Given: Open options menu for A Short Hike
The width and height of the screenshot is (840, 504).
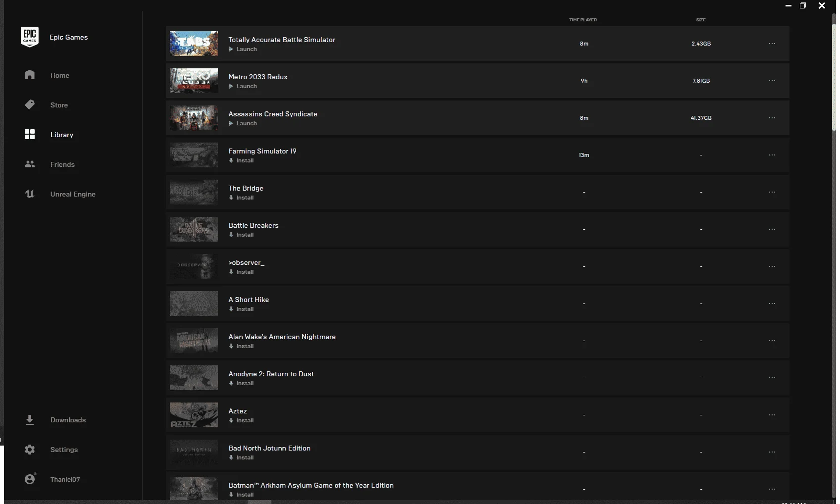Looking at the screenshot, I should point(772,303).
